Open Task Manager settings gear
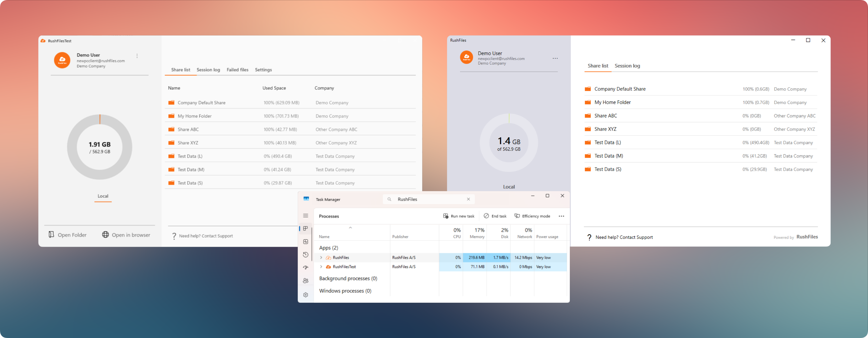The width and height of the screenshot is (868, 338). 306,295
